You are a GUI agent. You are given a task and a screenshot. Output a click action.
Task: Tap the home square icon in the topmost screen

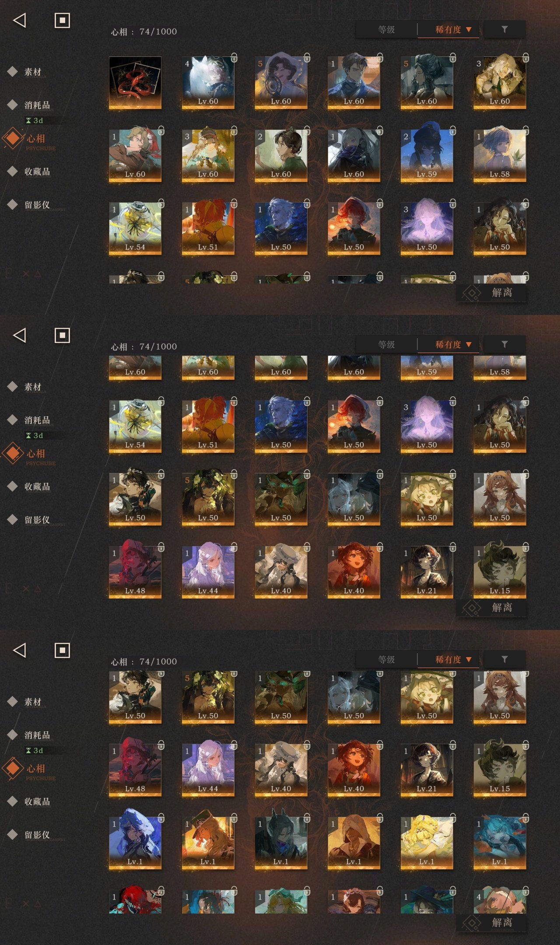[62, 20]
